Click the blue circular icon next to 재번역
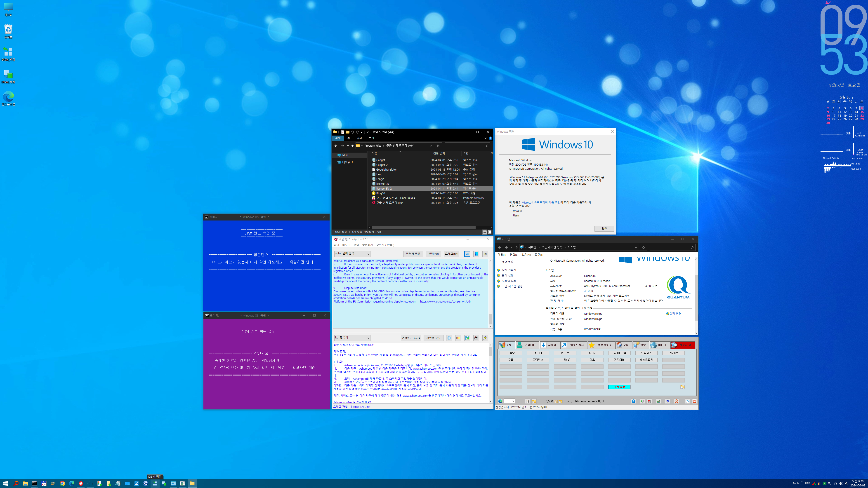Image resolution: width=868 pixels, height=488 pixels. [449, 338]
